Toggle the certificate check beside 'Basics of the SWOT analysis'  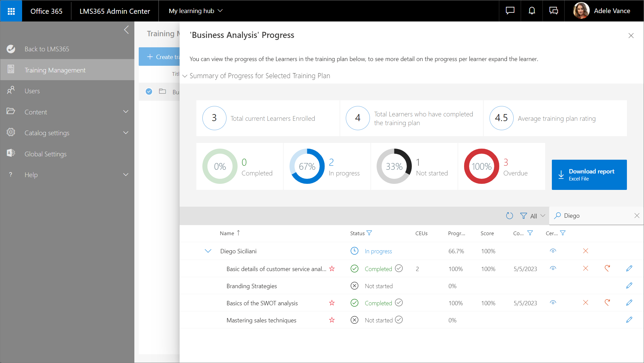399,303
